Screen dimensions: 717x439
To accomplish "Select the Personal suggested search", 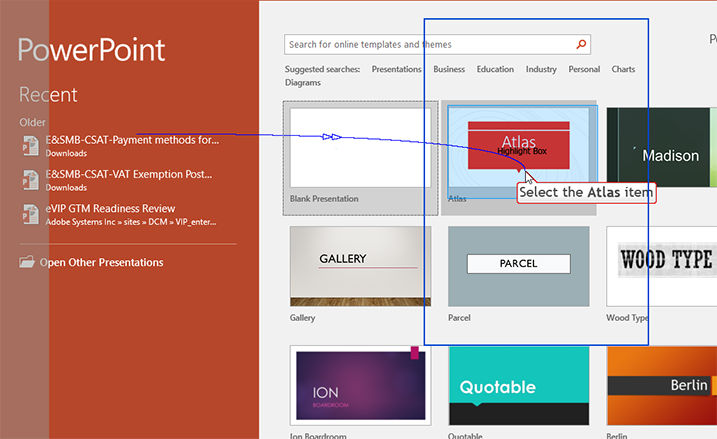I will [x=584, y=69].
